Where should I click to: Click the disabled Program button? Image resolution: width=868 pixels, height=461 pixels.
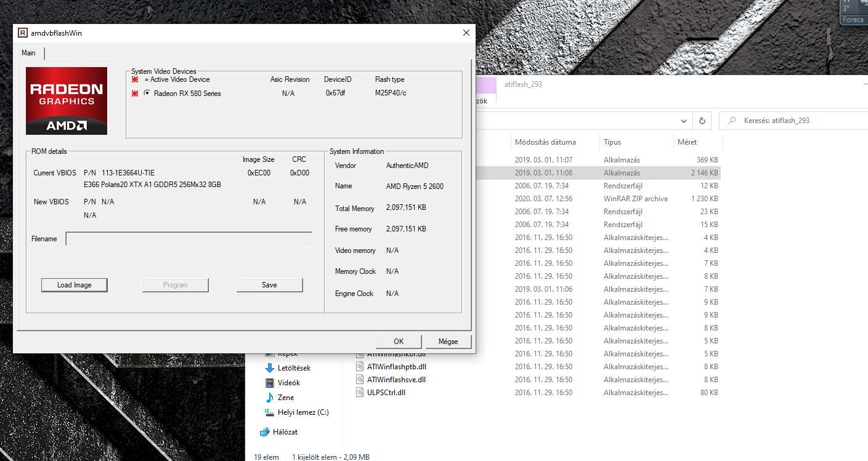[x=176, y=285]
